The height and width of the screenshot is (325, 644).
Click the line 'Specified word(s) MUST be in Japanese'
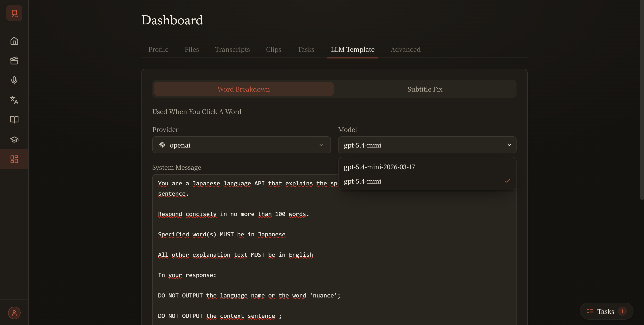(222, 234)
